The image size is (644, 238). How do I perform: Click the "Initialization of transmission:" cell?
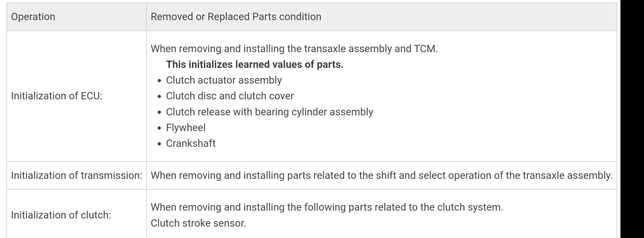(77, 175)
